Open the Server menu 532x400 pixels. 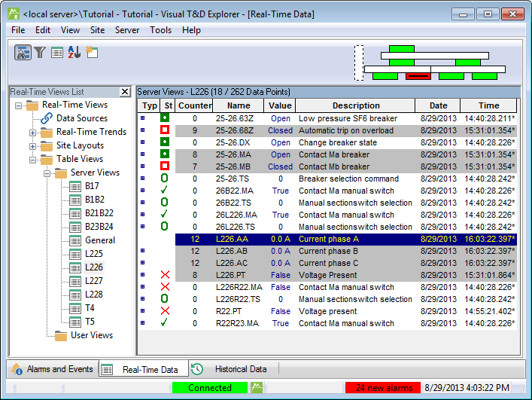[127, 30]
